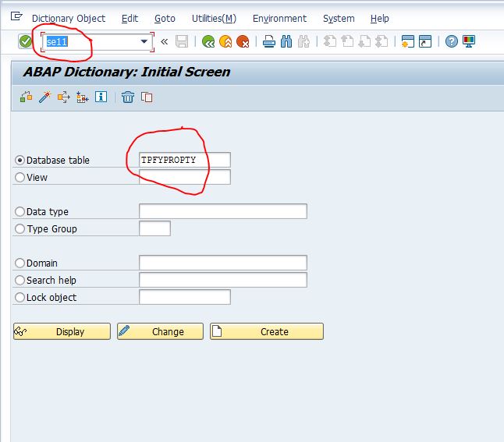Open the System menu
This screenshot has width=504, height=442.
pos(339,19)
